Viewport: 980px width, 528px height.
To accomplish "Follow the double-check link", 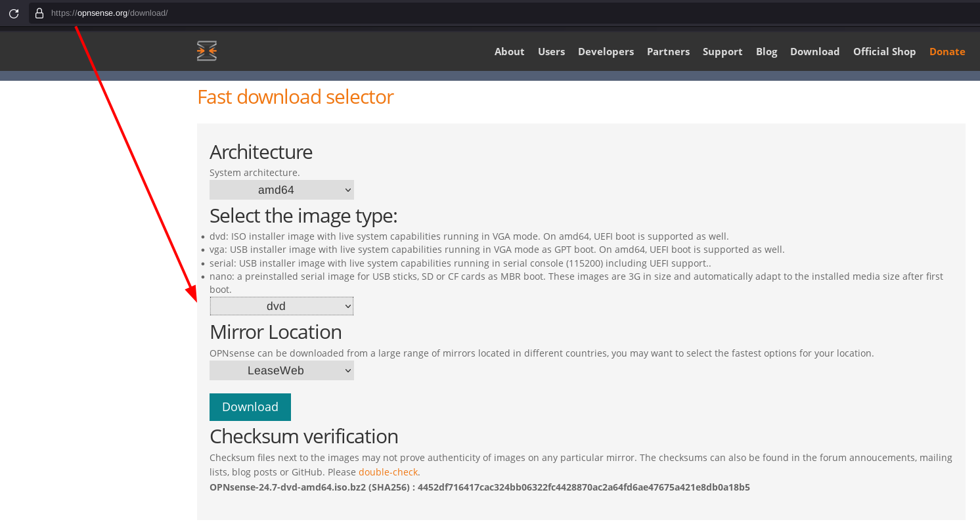I will pyautogui.click(x=388, y=472).
